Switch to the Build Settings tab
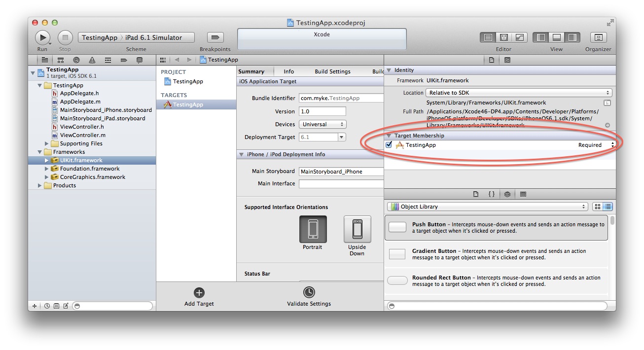 (x=333, y=71)
